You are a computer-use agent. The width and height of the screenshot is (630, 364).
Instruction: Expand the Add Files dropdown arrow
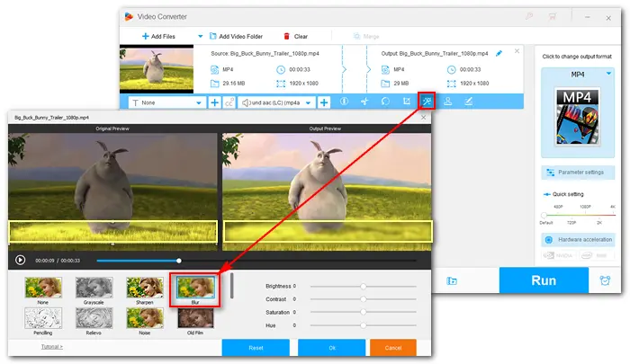pos(200,36)
